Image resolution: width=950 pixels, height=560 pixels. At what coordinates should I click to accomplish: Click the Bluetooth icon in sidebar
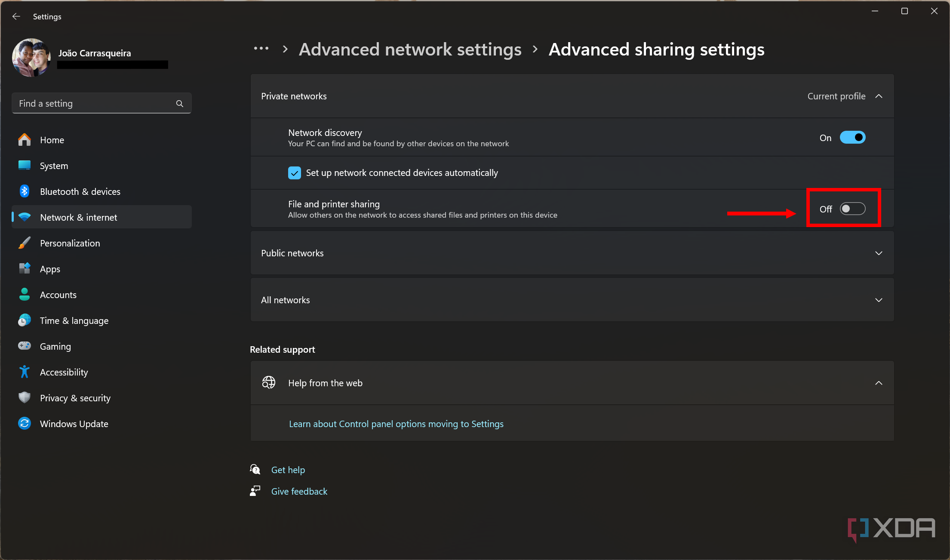click(x=25, y=191)
